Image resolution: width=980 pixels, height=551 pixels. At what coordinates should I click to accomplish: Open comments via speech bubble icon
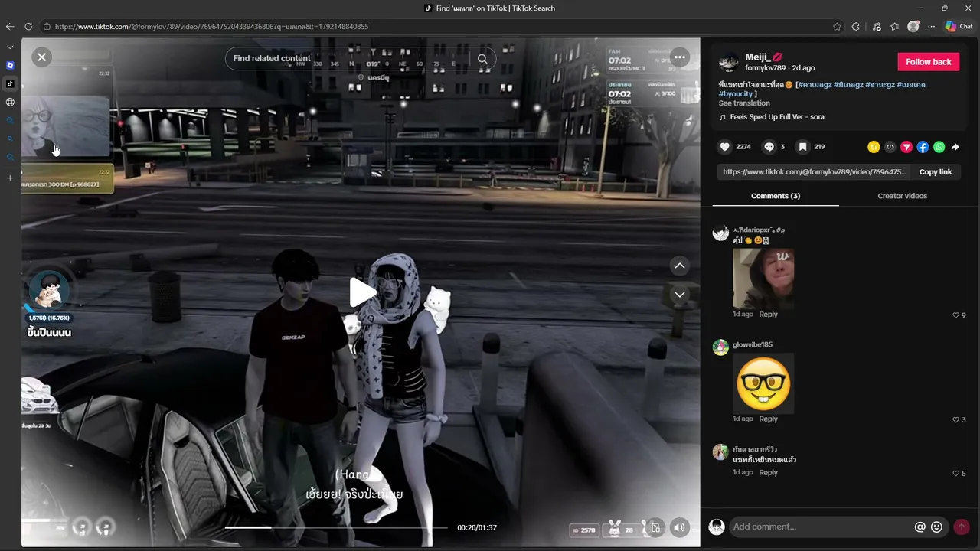pos(769,147)
